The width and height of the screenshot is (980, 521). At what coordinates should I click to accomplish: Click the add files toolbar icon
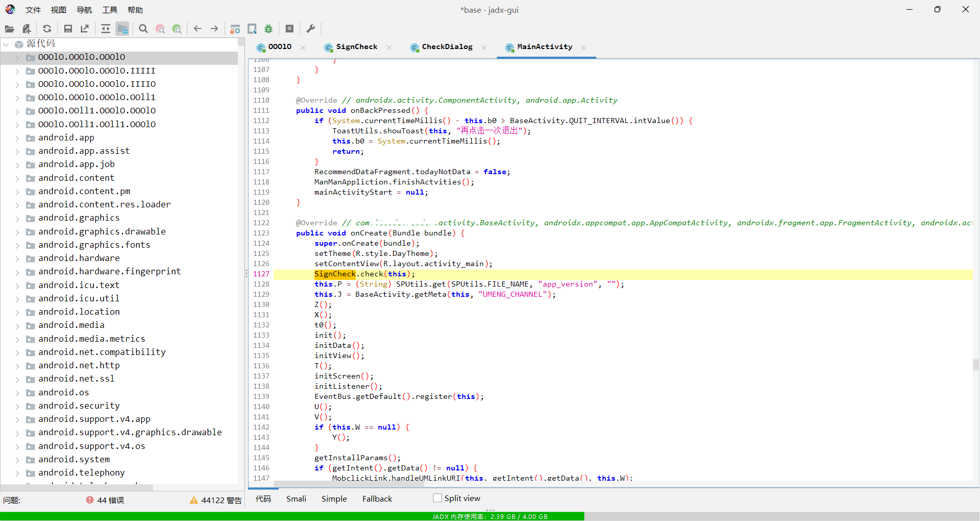click(x=27, y=29)
